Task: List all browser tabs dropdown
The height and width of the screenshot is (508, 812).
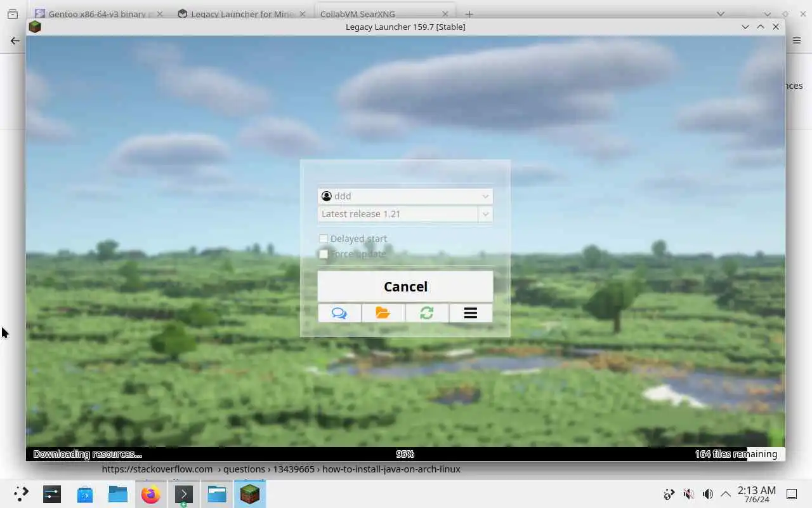Action: point(721,13)
